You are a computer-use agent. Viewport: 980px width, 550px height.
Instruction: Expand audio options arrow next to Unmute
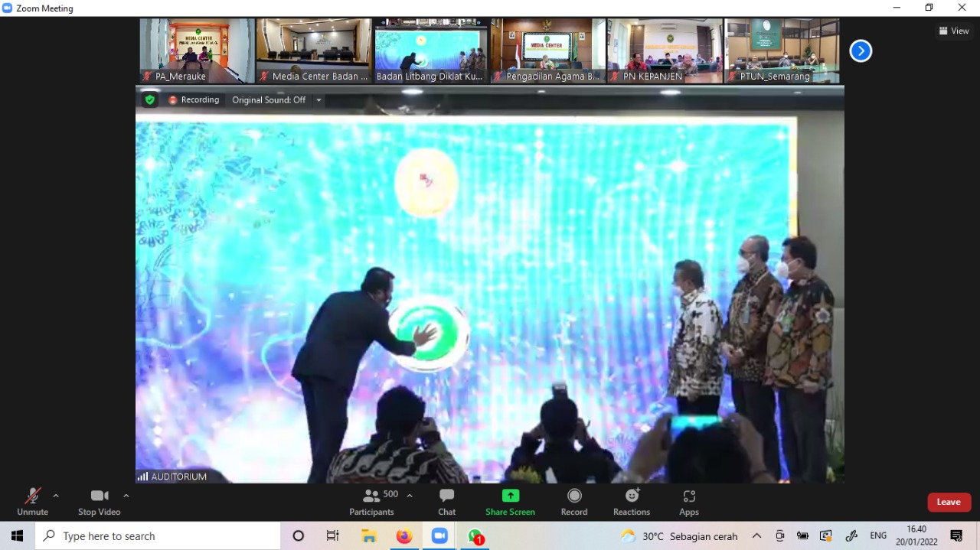coord(56,496)
